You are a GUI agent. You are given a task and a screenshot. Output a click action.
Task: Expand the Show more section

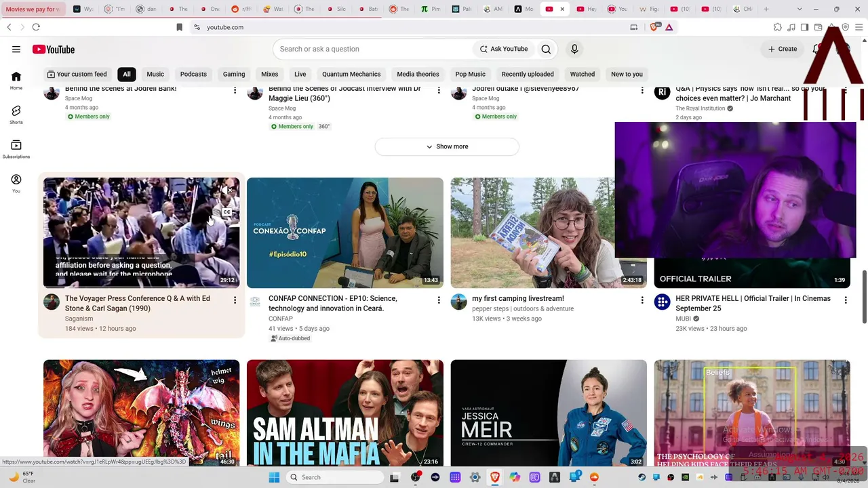(x=447, y=146)
